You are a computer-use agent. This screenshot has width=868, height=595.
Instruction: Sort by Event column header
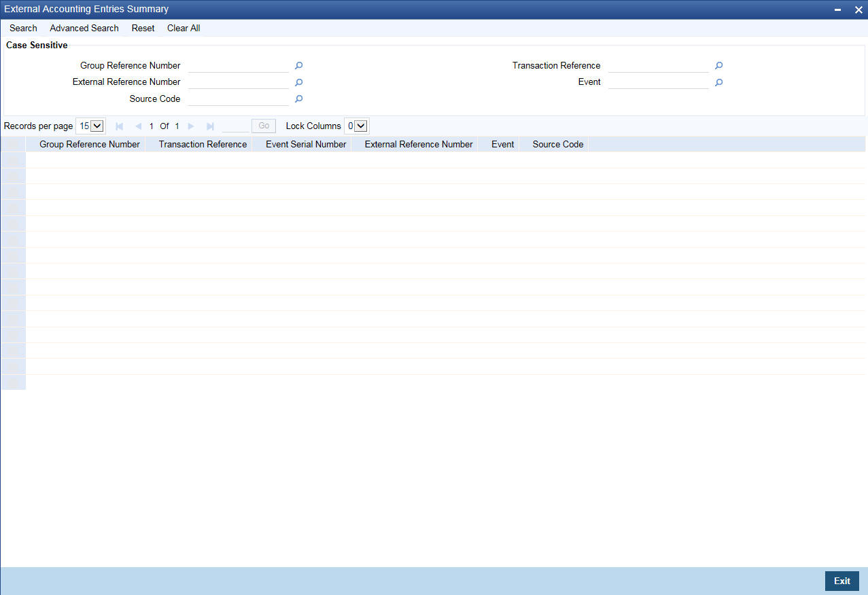point(502,144)
